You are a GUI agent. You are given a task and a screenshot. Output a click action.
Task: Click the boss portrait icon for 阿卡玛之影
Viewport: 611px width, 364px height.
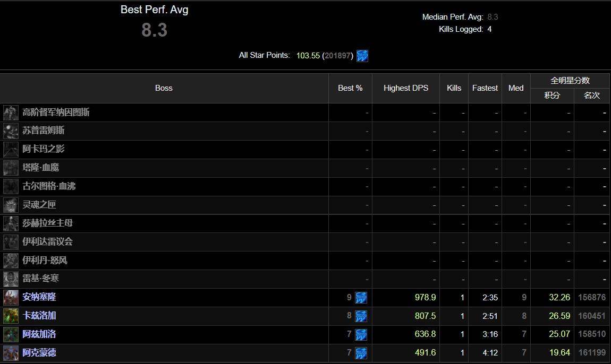click(11, 150)
